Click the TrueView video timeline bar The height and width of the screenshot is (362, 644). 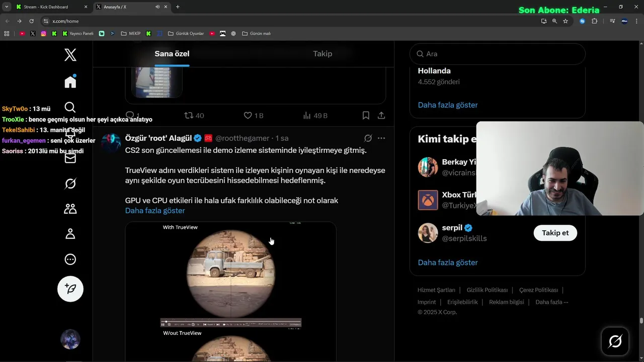point(230,320)
